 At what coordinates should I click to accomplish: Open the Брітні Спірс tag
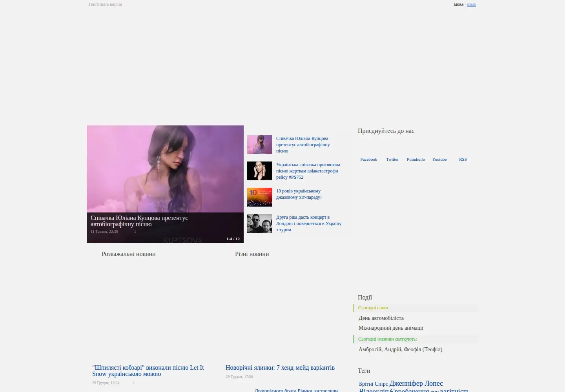pyautogui.click(x=374, y=384)
